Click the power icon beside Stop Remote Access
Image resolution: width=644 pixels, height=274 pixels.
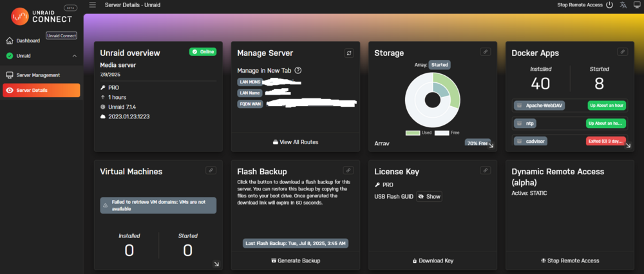[x=609, y=5]
